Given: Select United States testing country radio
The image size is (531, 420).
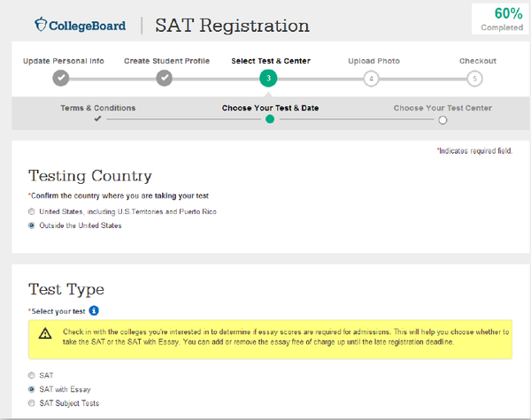Looking at the screenshot, I should (32, 211).
